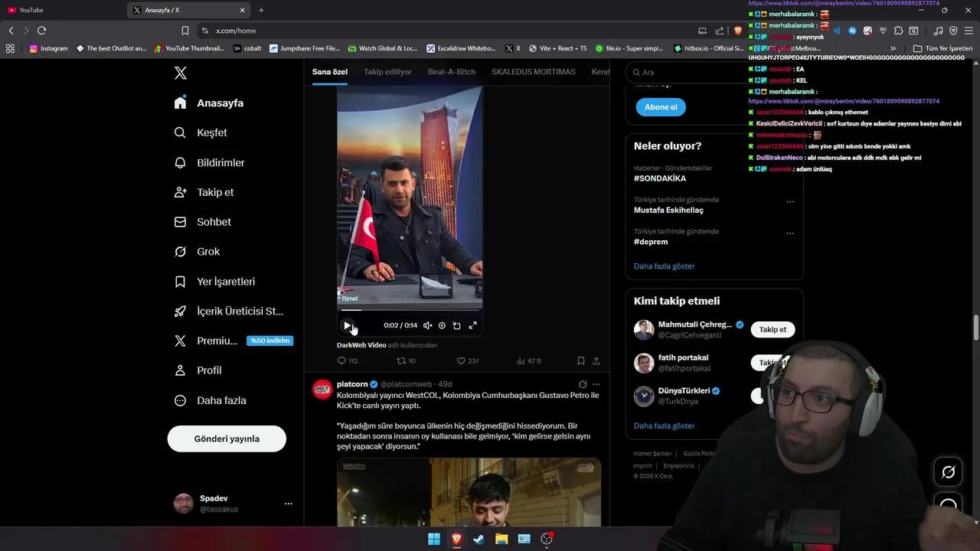Seek on the video progress bar

pos(410,310)
